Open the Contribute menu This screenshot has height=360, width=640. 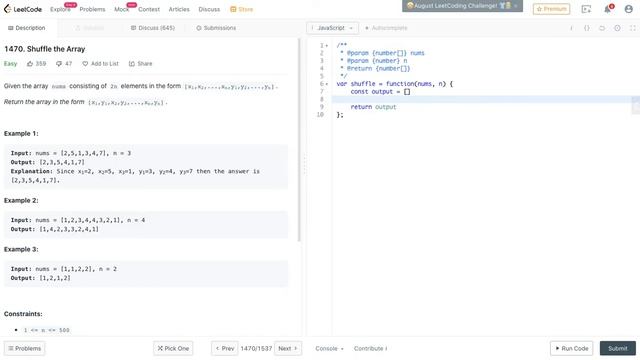coord(371,349)
